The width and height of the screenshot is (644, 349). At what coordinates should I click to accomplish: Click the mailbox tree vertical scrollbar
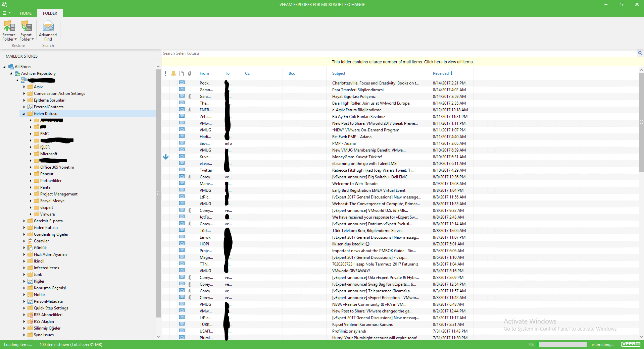click(x=158, y=193)
